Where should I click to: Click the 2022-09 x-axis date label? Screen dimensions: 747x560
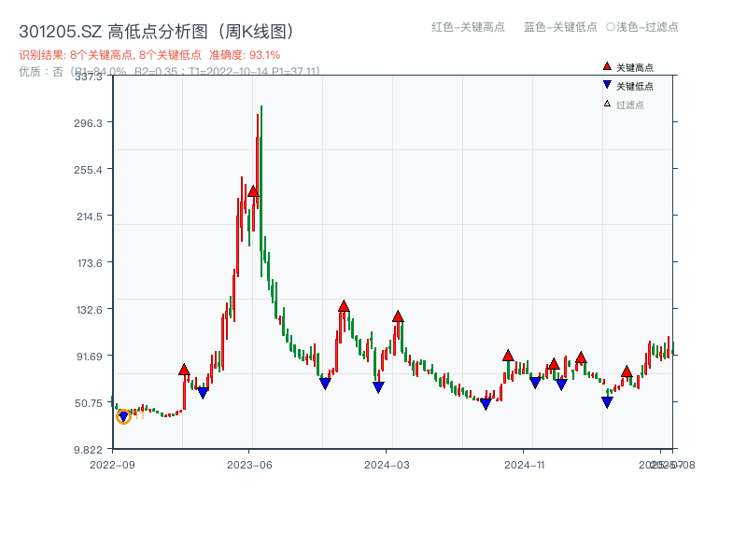pyautogui.click(x=110, y=463)
